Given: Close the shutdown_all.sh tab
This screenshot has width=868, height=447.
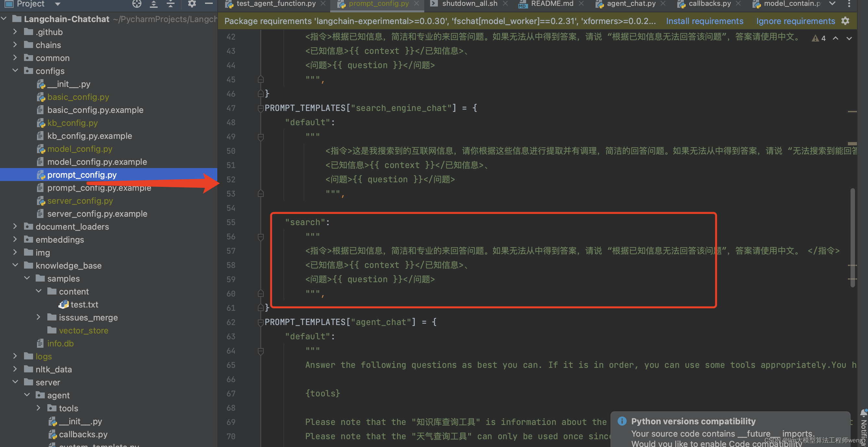Looking at the screenshot, I should point(505,4).
